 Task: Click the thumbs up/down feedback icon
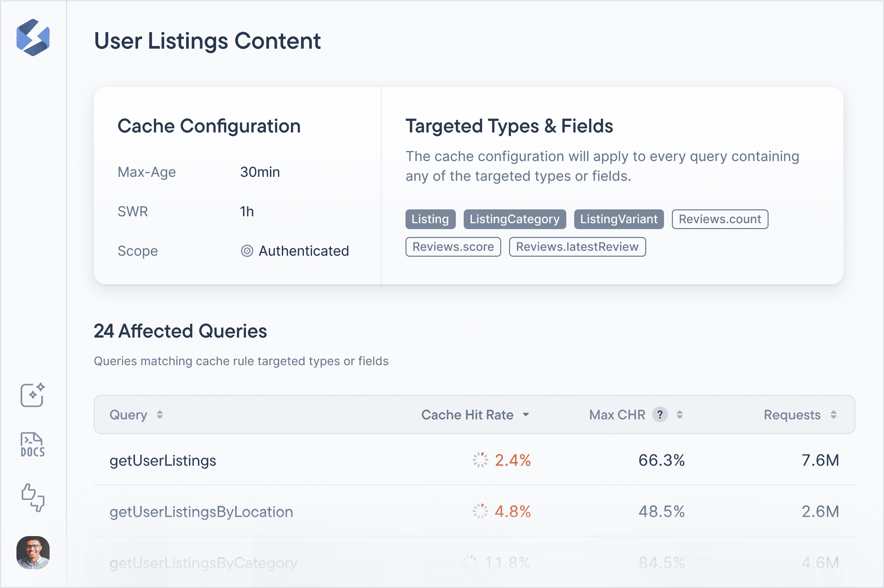point(33,497)
